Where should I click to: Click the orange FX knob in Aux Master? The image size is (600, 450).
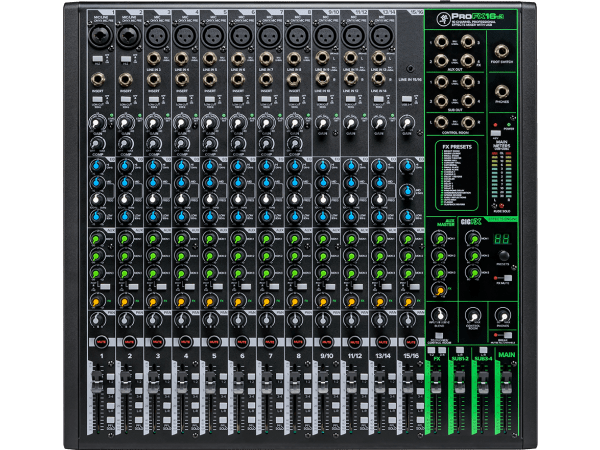coord(439,290)
